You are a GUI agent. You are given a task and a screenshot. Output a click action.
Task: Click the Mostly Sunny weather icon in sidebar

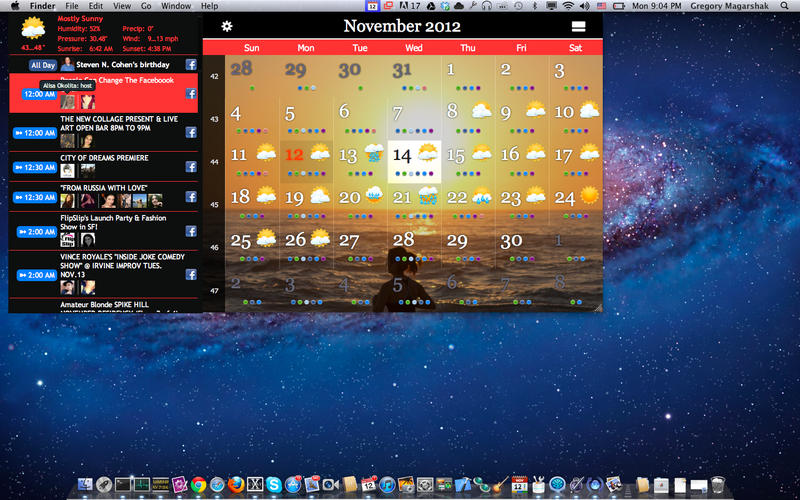point(33,28)
